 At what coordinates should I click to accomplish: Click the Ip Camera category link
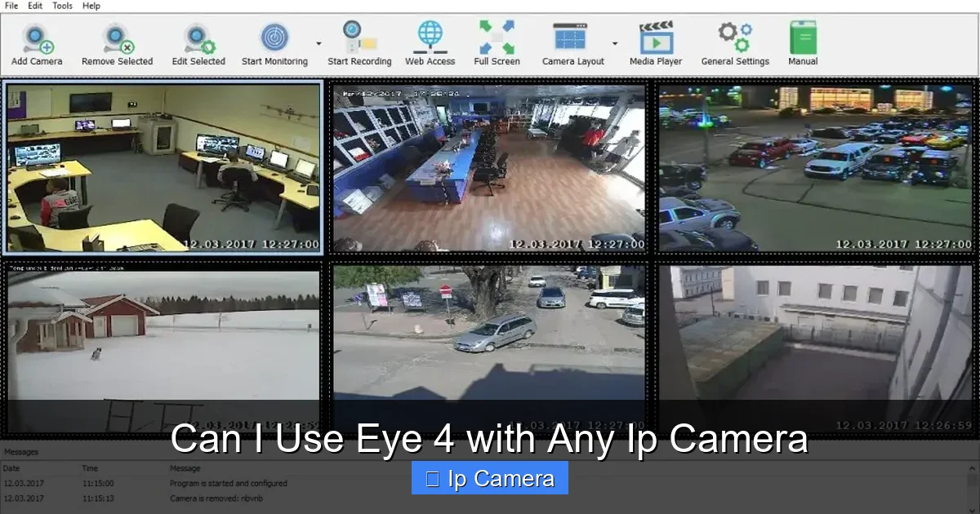[490, 479]
